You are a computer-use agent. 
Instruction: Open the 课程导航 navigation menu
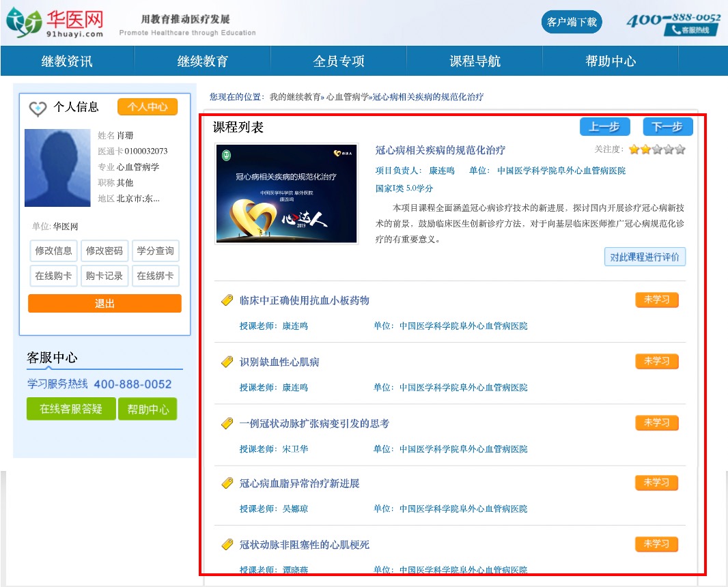click(x=475, y=61)
